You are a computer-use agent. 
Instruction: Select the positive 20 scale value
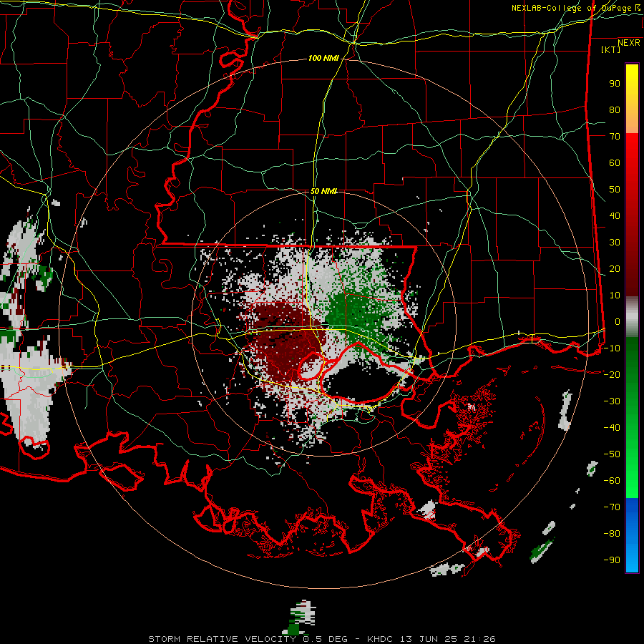[615, 269]
